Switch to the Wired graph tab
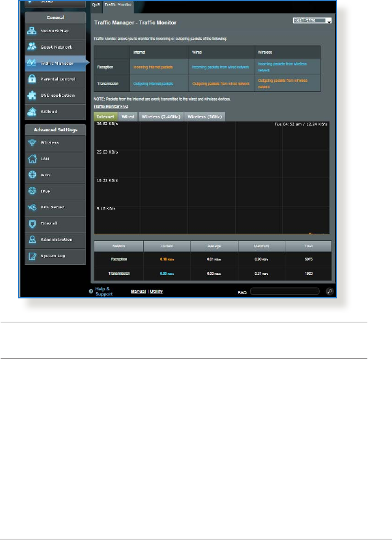Screen dimensions: 392x540 [128, 117]
